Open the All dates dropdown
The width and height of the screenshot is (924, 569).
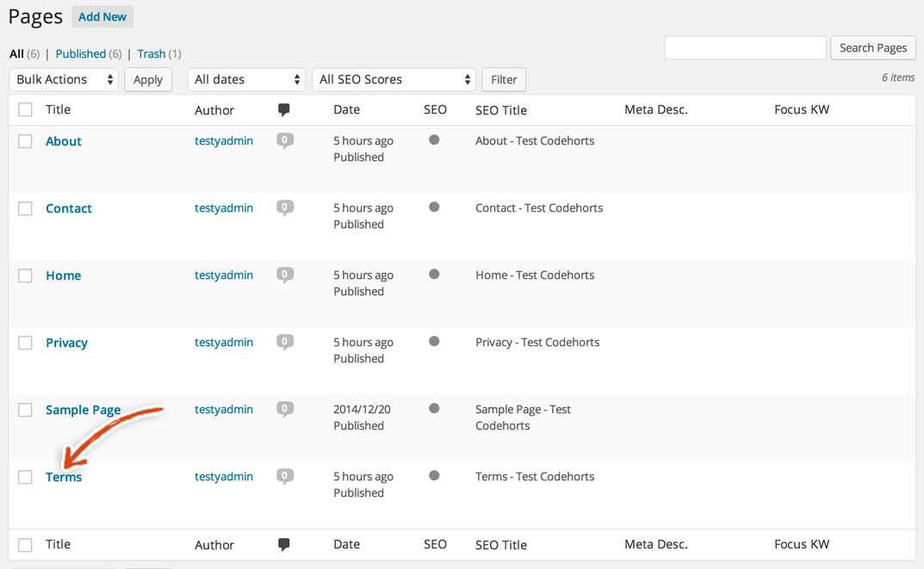tap(245, 79)
